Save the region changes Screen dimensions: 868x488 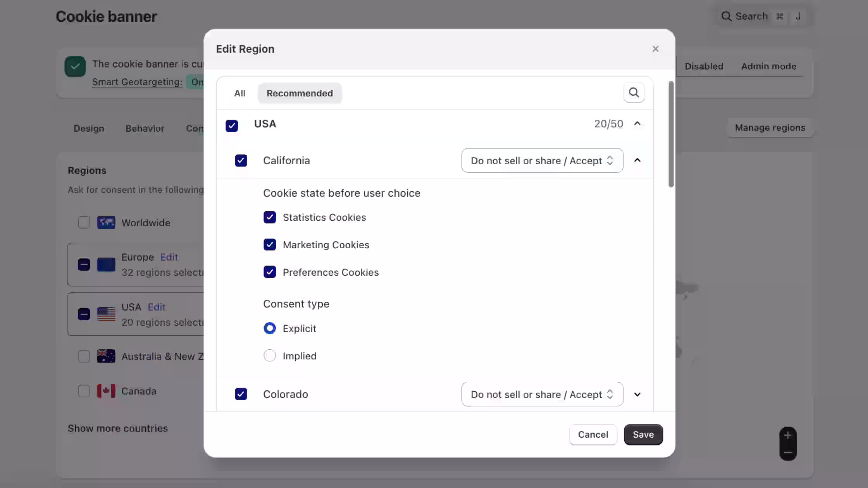pyautogui.click(x=643, y=435)
